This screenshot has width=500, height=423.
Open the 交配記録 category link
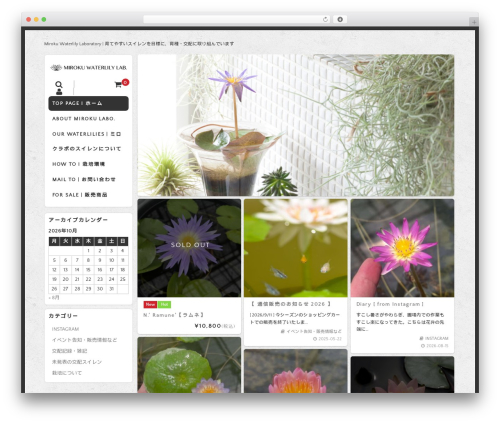click(69, 351)
